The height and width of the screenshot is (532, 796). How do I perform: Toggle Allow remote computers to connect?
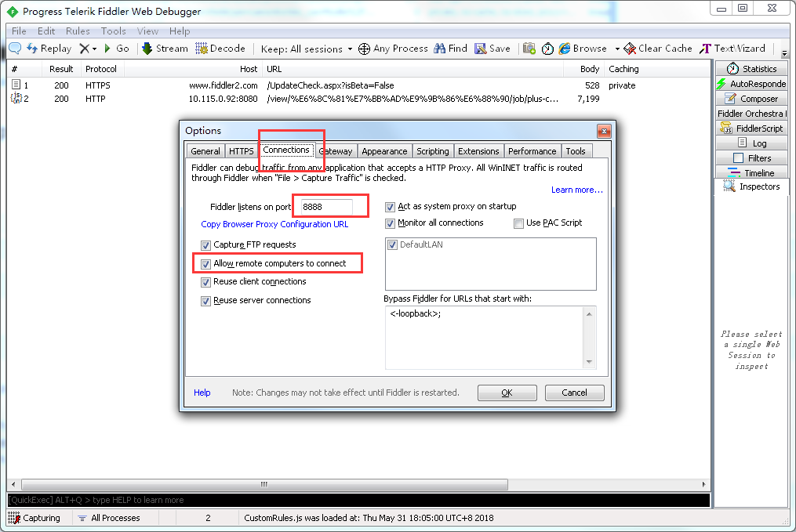[205, 264]
